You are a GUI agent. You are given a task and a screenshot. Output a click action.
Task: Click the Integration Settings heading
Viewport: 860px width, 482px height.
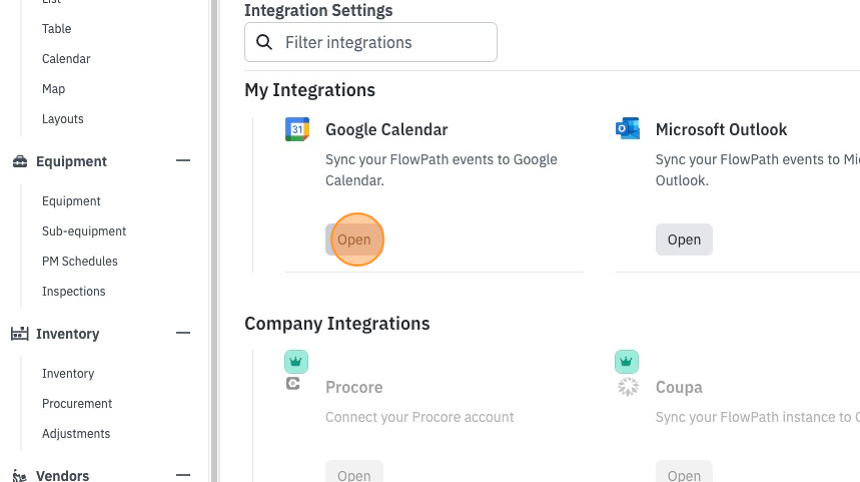tap(319, 10)
